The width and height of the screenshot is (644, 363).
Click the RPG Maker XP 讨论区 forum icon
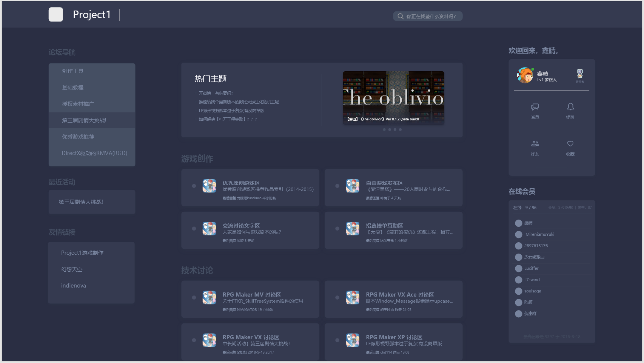click(353, 340)
